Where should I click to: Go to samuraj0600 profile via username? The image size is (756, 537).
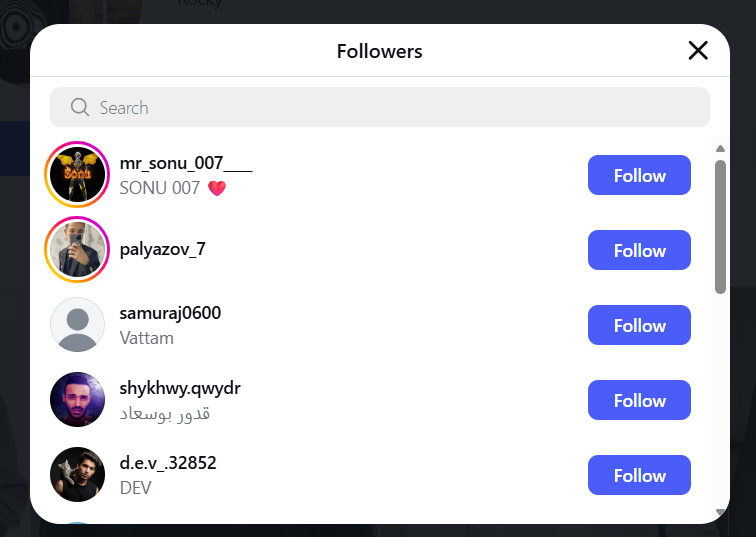coord(170,313)
